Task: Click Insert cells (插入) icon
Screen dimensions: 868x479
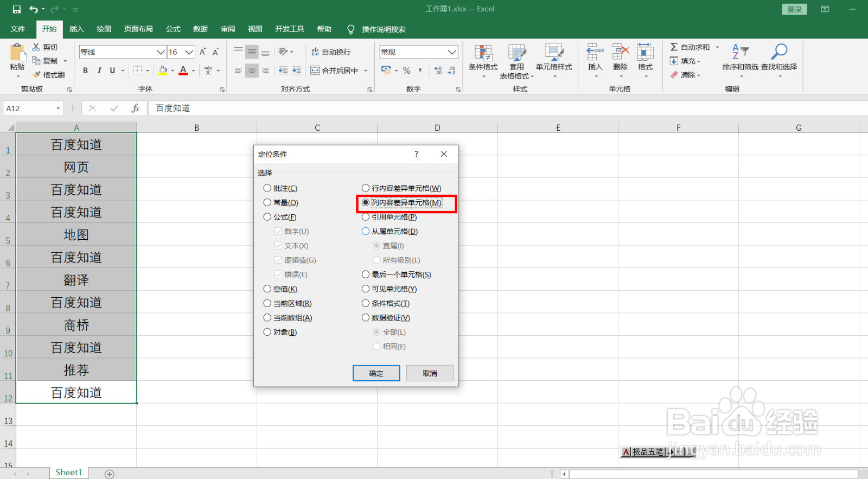Action: (x=595, y=53)
